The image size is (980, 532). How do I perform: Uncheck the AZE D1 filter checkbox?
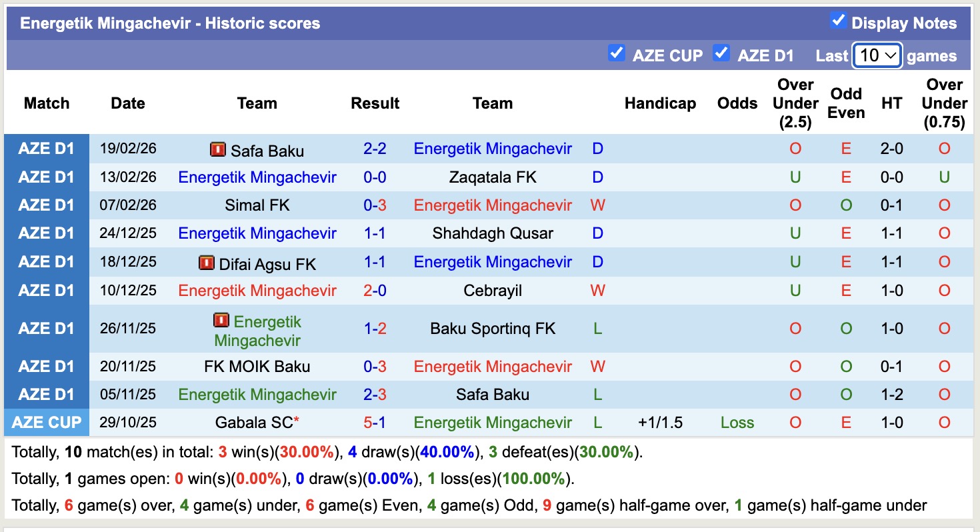721,53
